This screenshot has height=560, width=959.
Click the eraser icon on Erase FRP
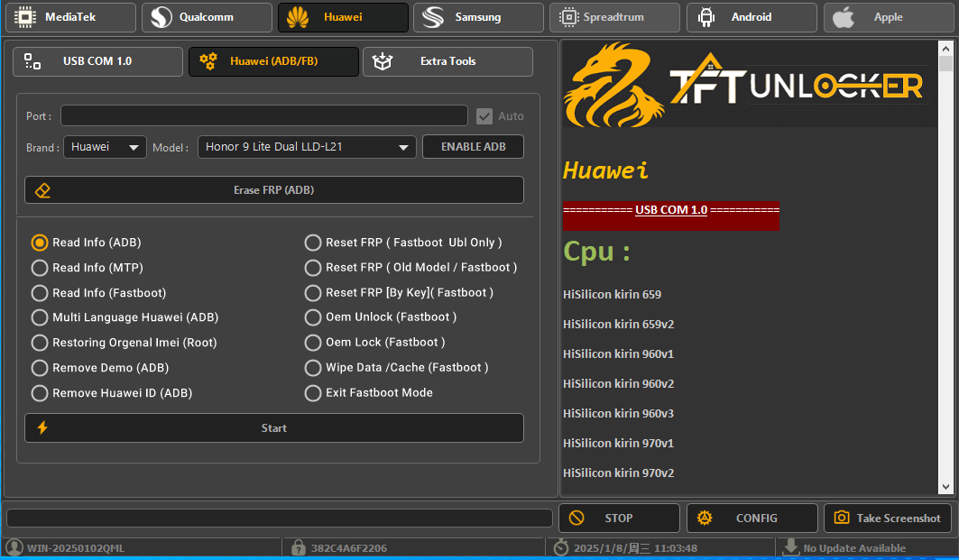42,190
